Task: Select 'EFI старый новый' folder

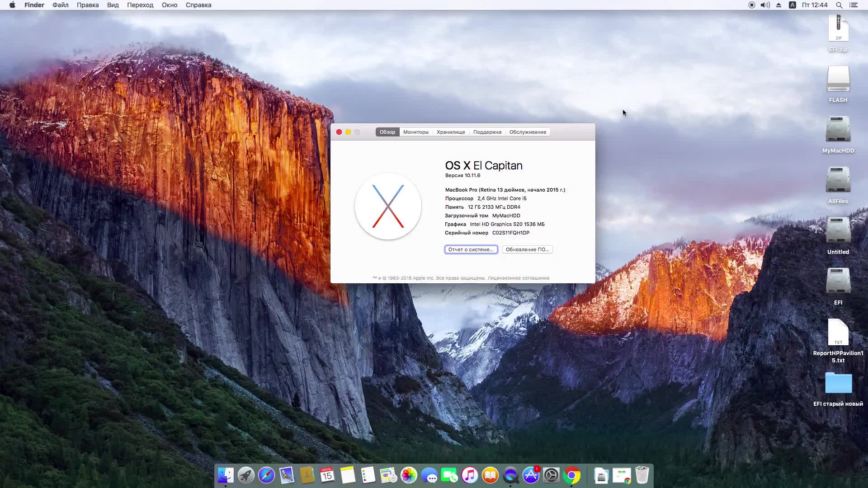Action: [838, 389]
